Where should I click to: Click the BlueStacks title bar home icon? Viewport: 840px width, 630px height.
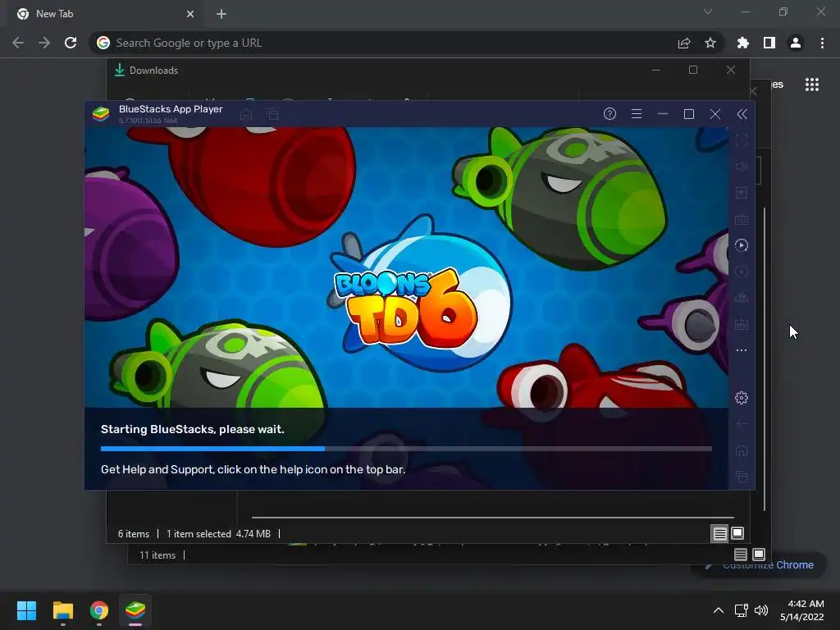[246, 114]
